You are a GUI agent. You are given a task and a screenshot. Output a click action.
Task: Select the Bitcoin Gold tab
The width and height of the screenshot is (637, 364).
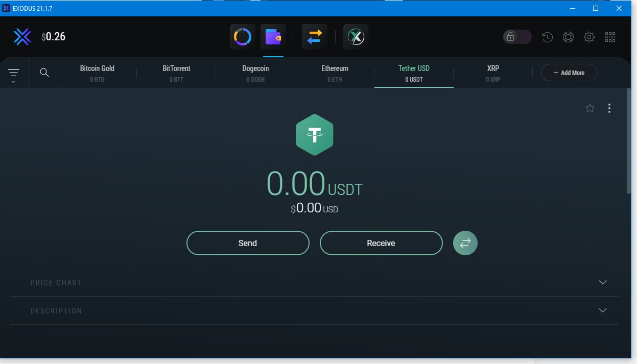97,73
